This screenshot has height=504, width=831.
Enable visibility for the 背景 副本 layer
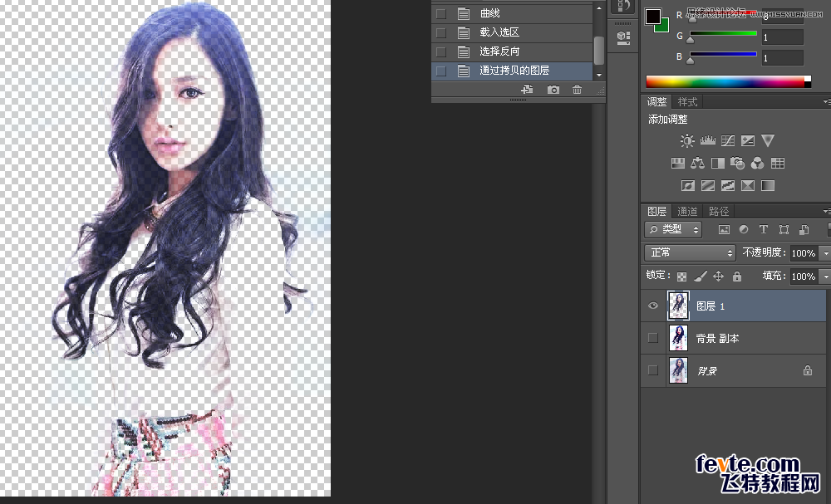click(x=653, y=338)
